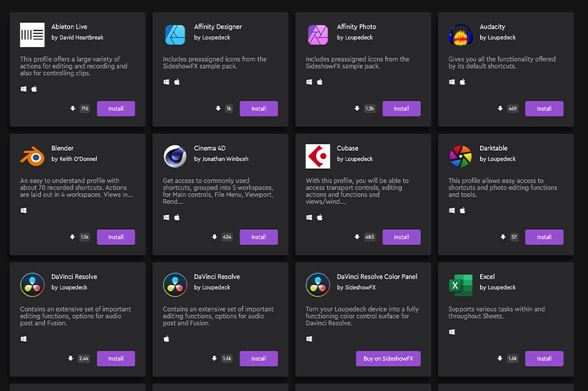Screen dimensions: 588x391
Task: Click the Affinity Photo title
Action: point(356,26)
